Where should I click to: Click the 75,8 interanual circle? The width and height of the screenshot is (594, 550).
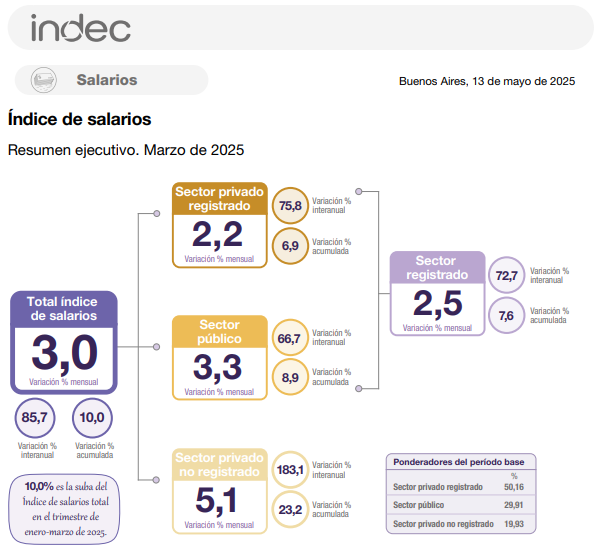click(x=291, y=206)
